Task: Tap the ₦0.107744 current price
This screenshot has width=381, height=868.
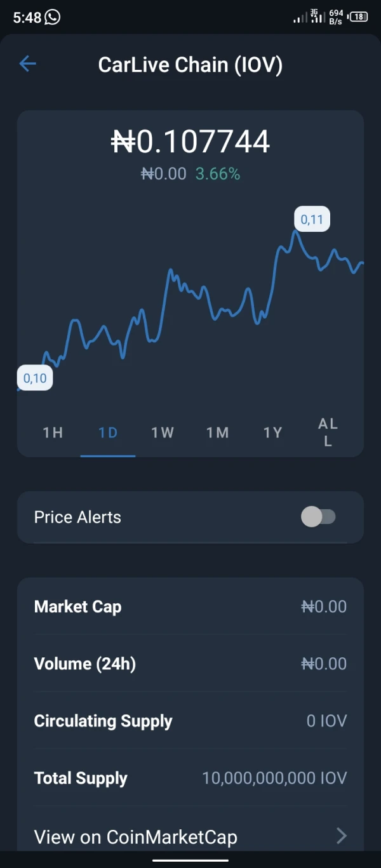Action: click(190, 142)
